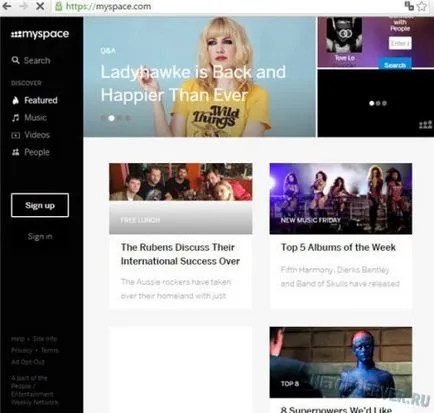Click the Tove Lo name label
The width and height of the screenshot is (434, 413).
point(344,58)
